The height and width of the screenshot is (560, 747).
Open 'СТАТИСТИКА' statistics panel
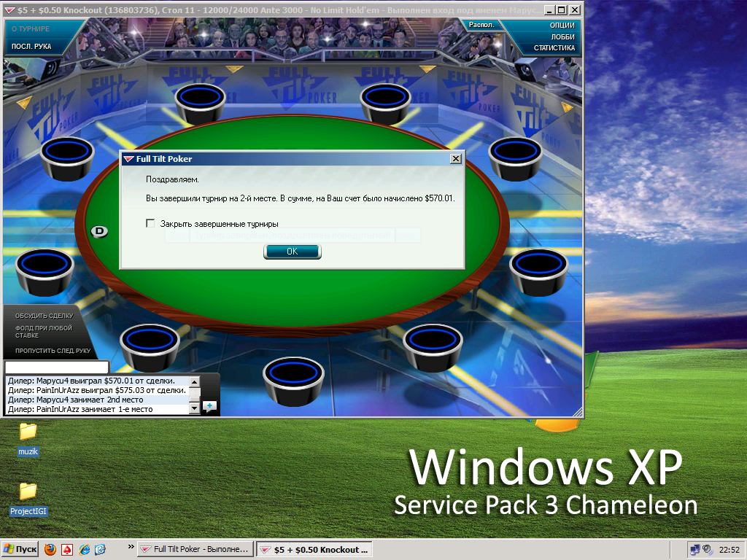pyautogui.click(x=554, y=47)
